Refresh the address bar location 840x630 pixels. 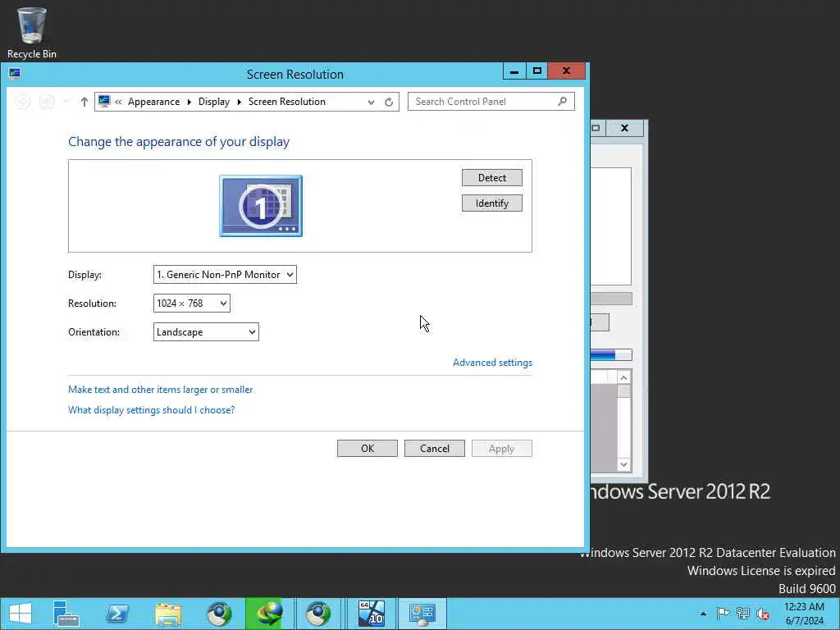(389, 102)
